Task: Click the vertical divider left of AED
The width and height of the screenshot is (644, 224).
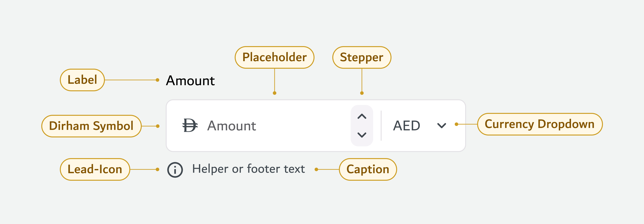Action: 381,126
